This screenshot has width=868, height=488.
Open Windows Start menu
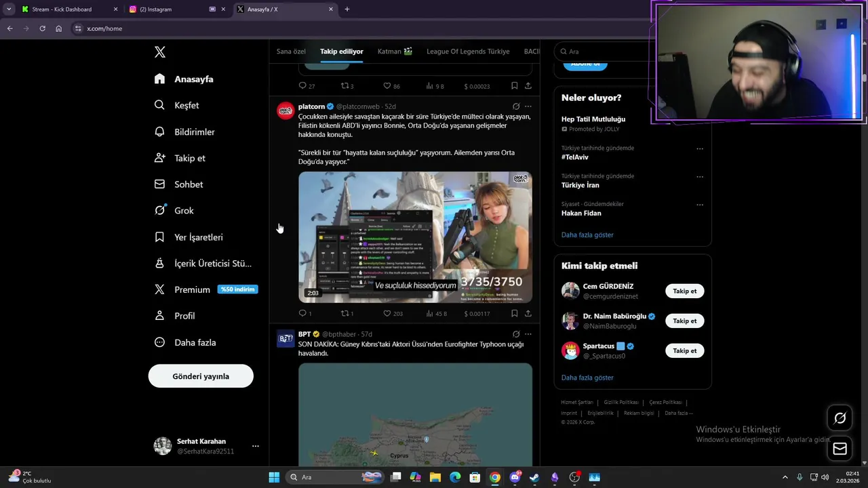click(274, 477)
